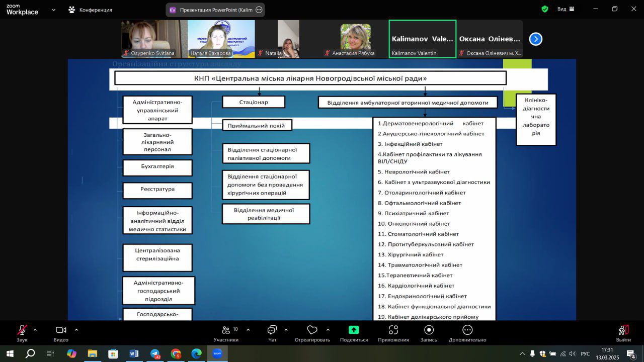Click the React heart icon
Image resolution: width=644 pixels, height=362 pixels.
[312, 330]
